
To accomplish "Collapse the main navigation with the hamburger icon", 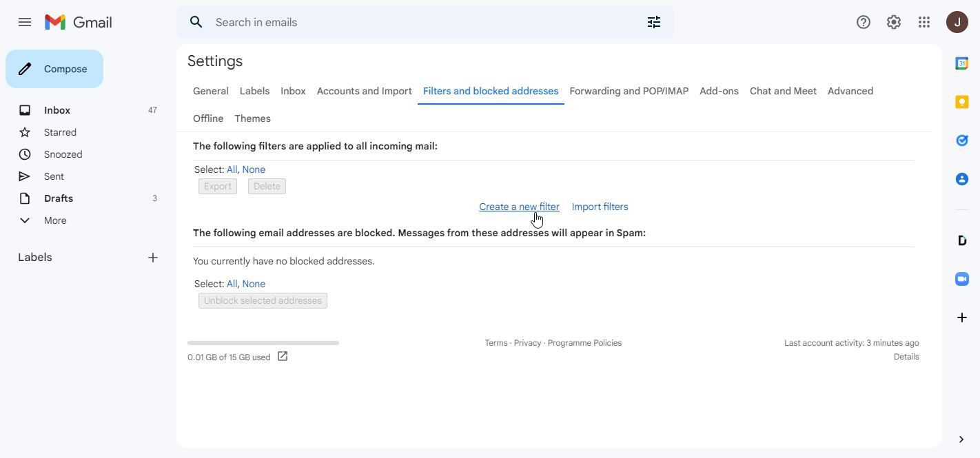I will [x=25, y=22].
